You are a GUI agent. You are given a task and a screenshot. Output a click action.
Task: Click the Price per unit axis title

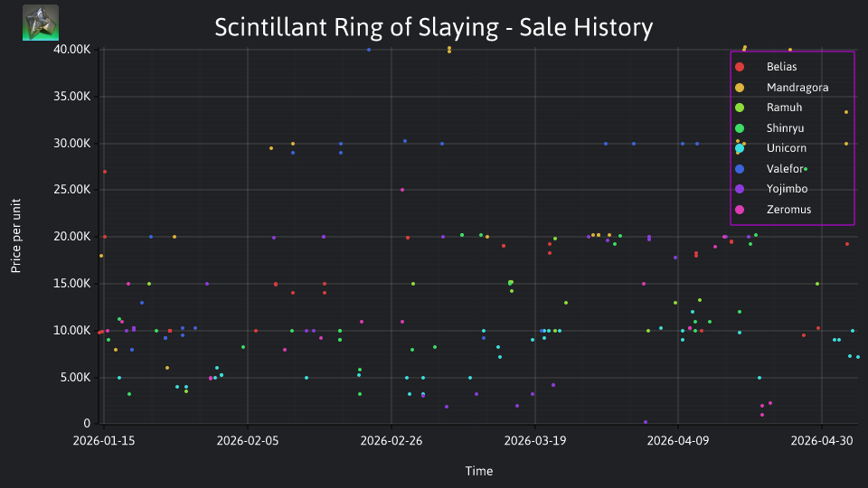pos(16,236)
